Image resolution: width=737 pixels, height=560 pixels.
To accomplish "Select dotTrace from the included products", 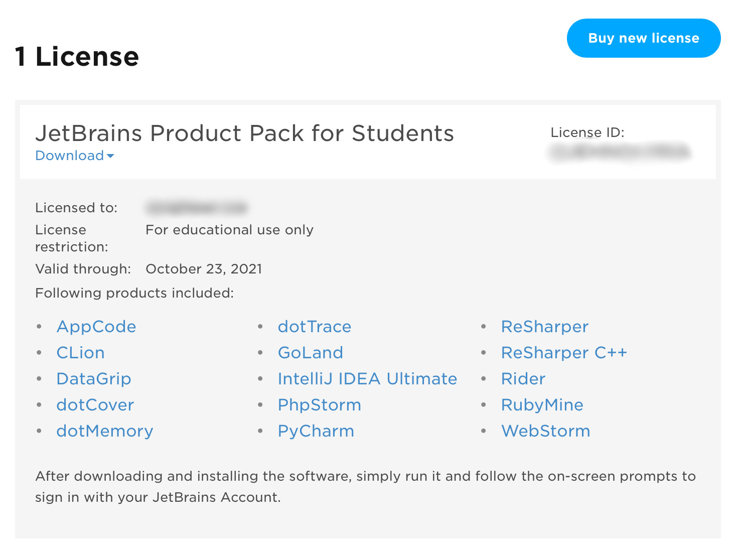I will 314,326.
